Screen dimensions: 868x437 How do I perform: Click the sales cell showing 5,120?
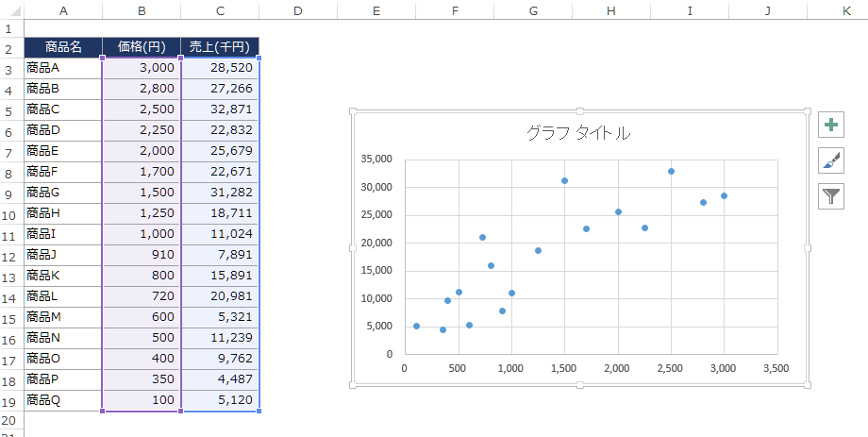[x=219, y=400]
